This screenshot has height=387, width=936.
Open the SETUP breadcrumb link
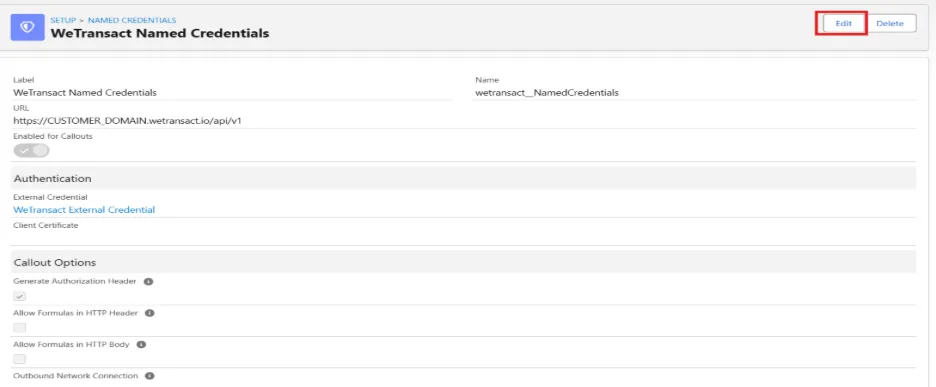click(x=63, y=20)
